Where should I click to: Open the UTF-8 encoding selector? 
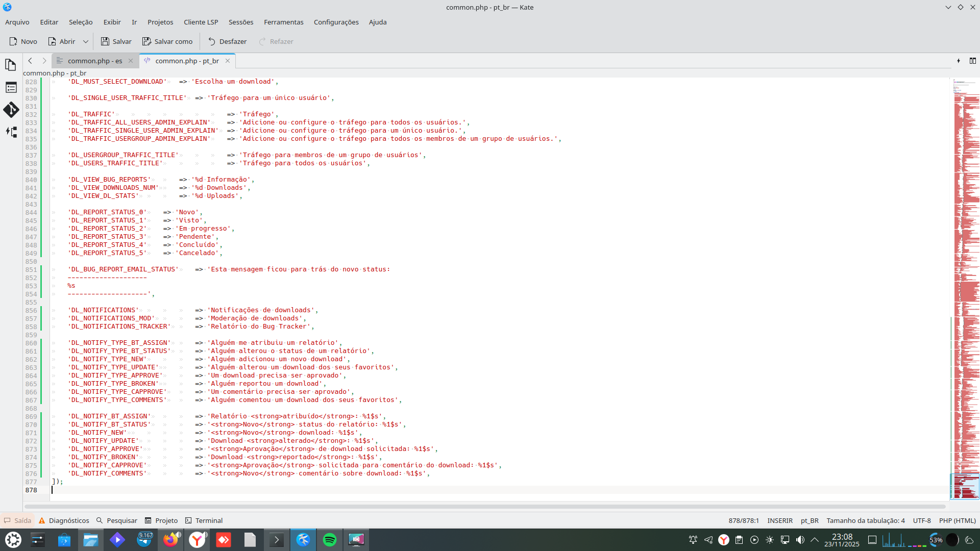pyautogui.click(x=921, y=520)
